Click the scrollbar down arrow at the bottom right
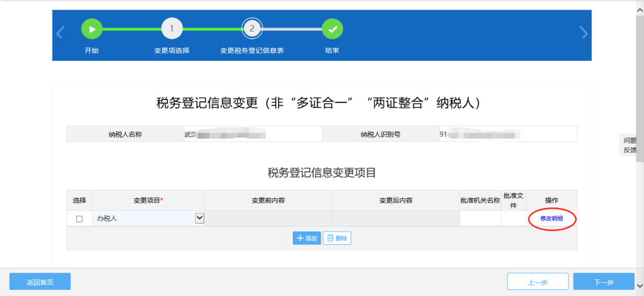The image size is (644, 296). coord(640,285)
